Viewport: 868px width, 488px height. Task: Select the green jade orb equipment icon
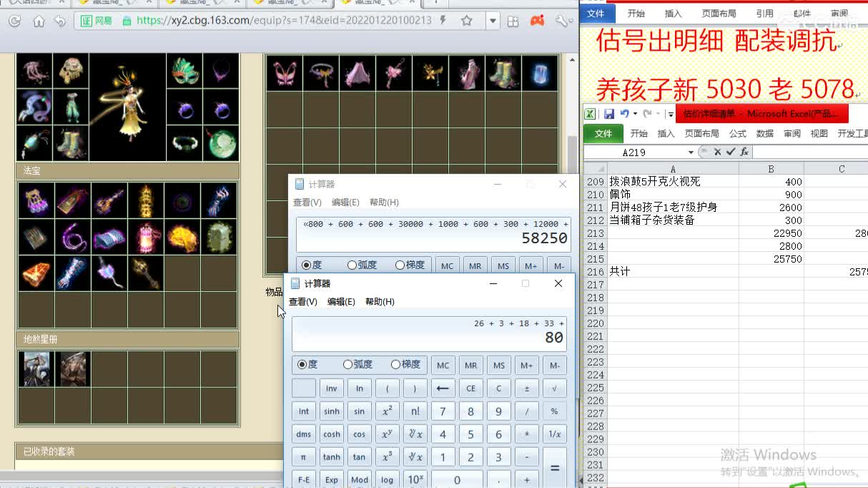(220, 143)
